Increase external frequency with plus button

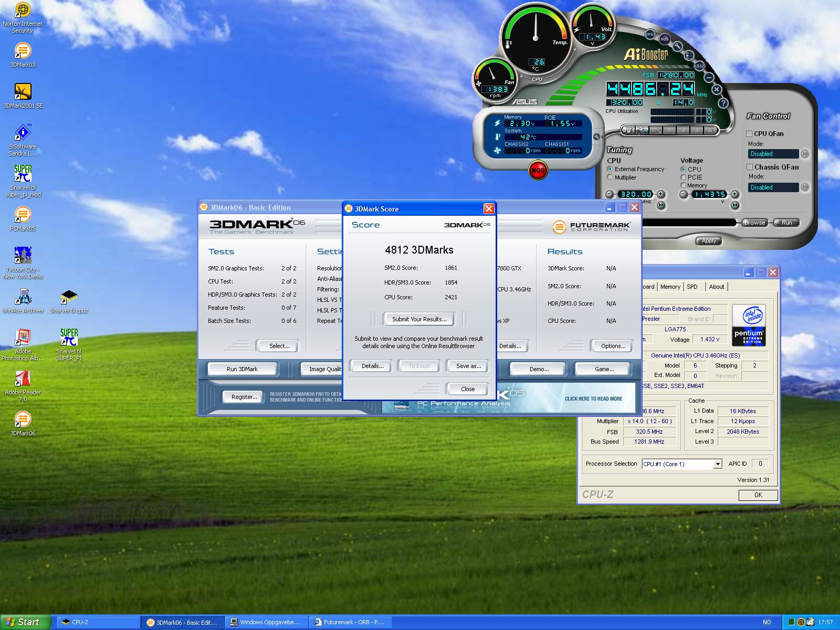pos(661,194)
